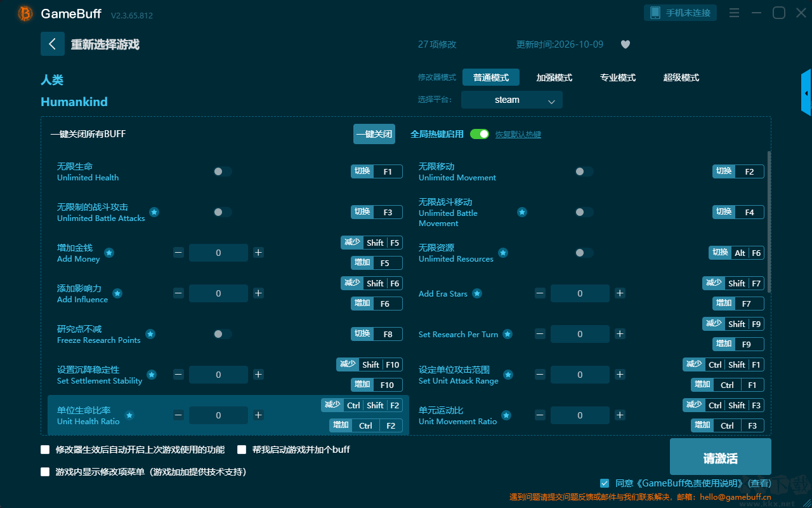This screenshot has width=812, height=508.
Task: Increase Add Money value with plus button
Action: point(258,253)
